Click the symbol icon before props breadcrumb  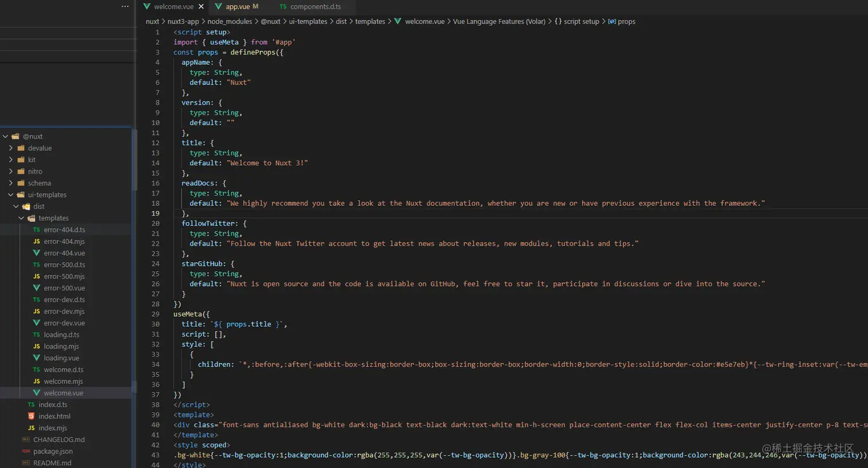pos(612,22)
